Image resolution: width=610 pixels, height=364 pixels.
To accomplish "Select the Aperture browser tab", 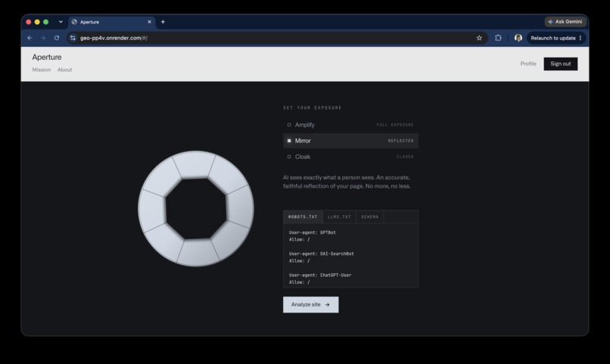I will pos(112,22).
